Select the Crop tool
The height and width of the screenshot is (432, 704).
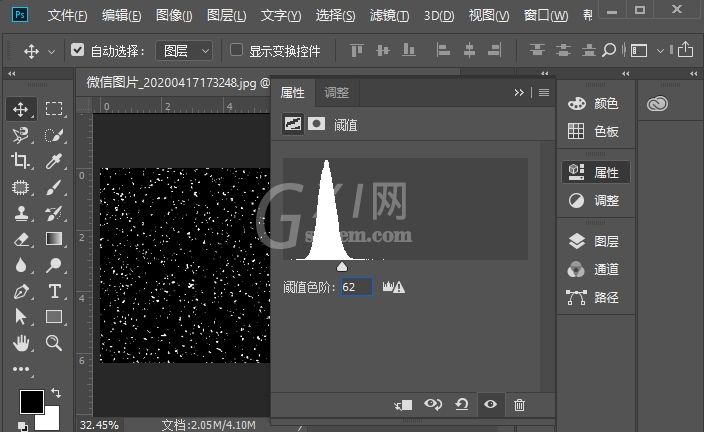[x=21, y=161]
